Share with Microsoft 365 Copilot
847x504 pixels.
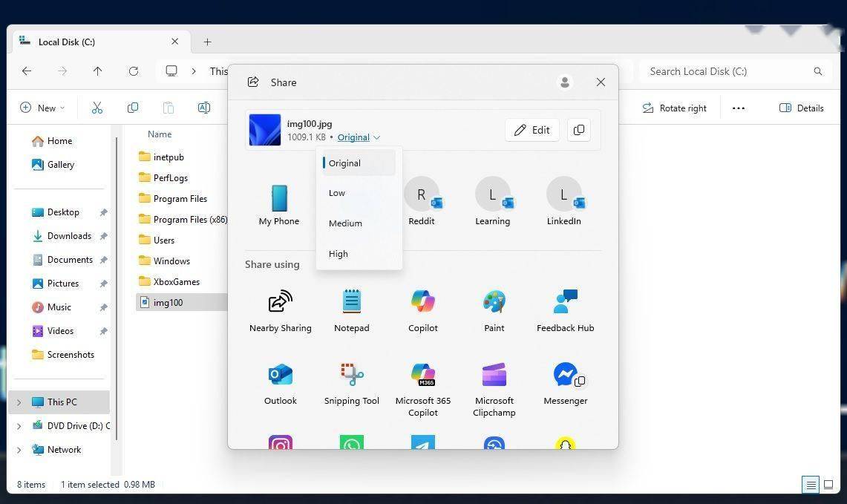423,390
